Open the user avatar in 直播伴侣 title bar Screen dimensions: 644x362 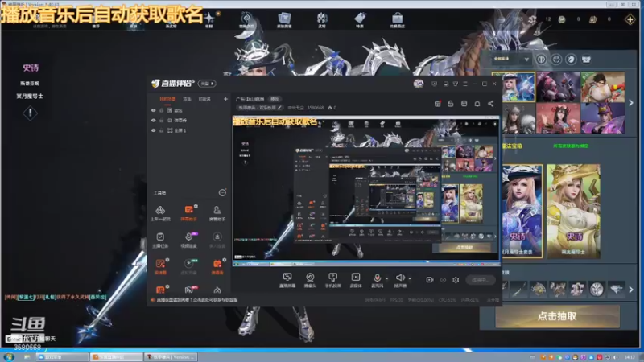(x=419, y=84)
